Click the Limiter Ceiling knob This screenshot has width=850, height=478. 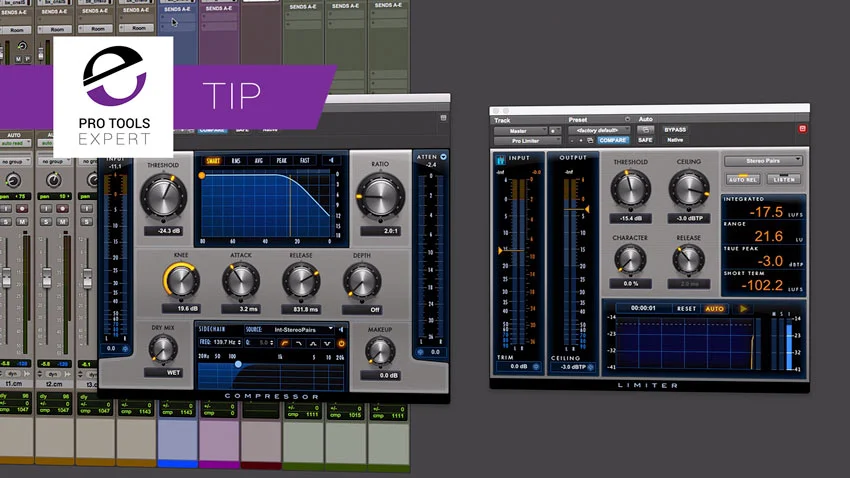click(x=689, y=189)
